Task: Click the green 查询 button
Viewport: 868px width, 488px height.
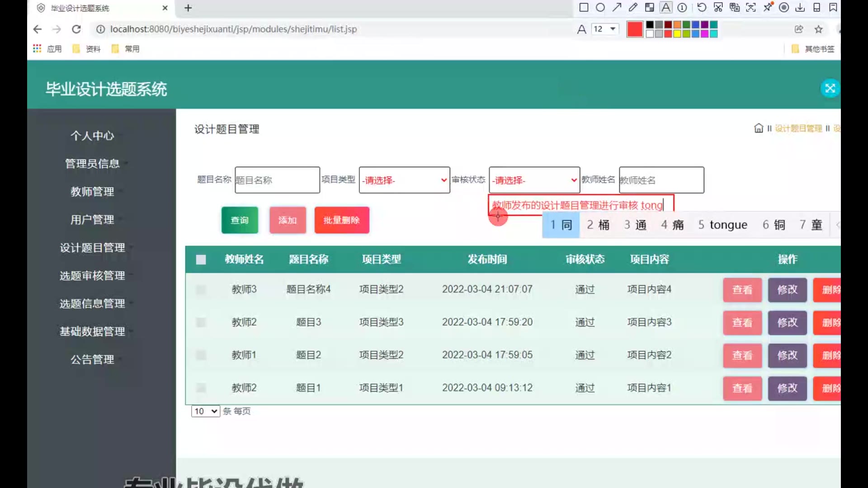Action: [x=240, y=220]
